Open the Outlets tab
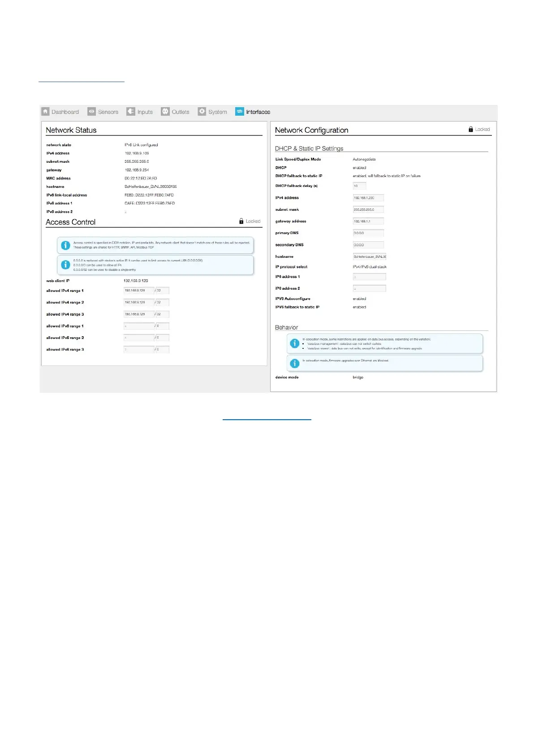Image resolution: width=534 pixels, height=756 pixels. tap(176, 112)
